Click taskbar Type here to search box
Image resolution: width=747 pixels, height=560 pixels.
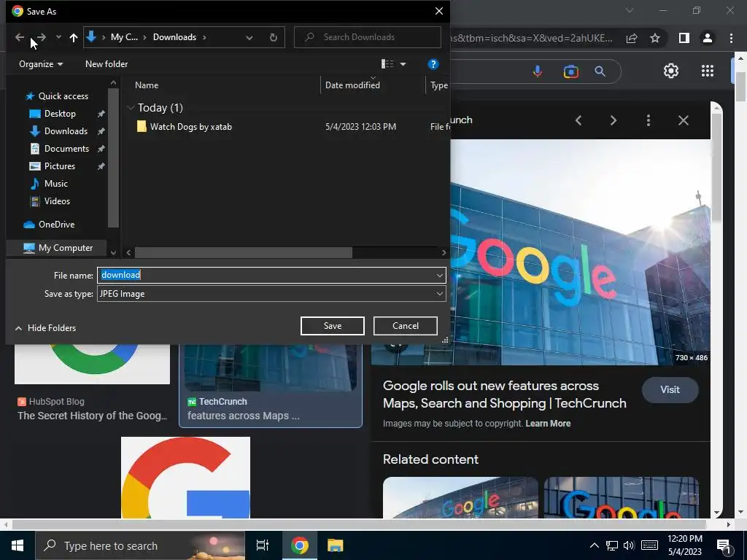click(140, 545)
